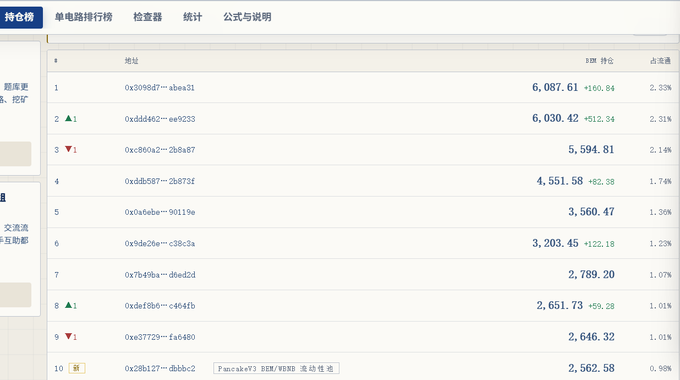Click red down-arrow rank indicator in row 9
The image size is (680, 380).
click(x=71, y=337)
